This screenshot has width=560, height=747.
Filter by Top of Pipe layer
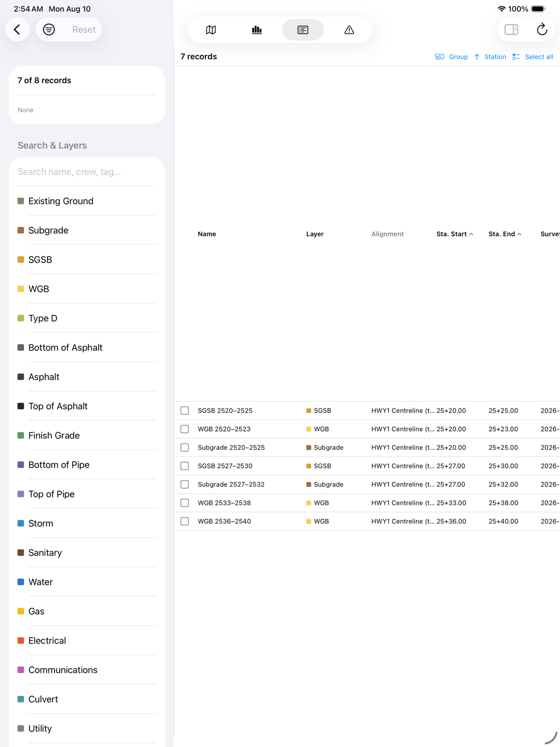(87, 495)
